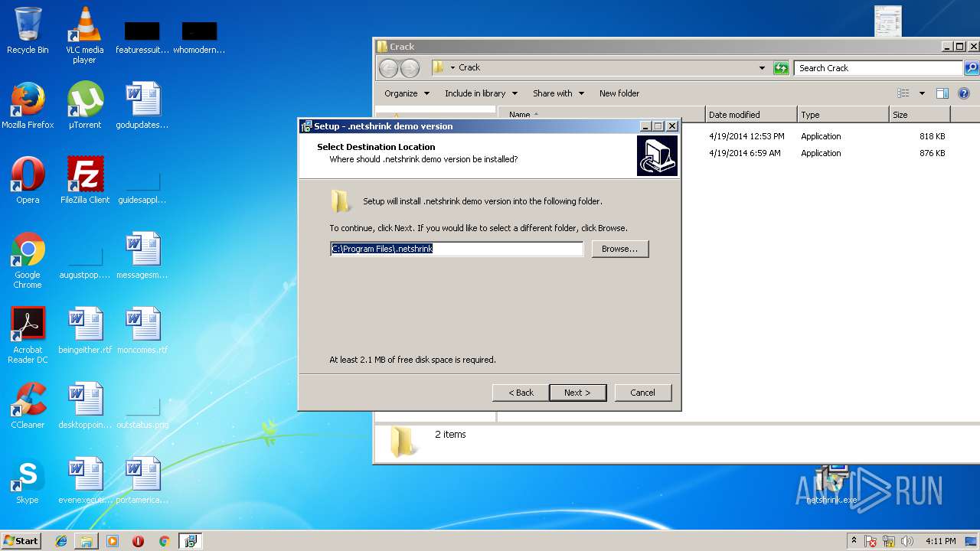Screen dimensions: 980x551
Task: Open Acrobat Reader DC shortcut
Action: click(x=28, y=335)
